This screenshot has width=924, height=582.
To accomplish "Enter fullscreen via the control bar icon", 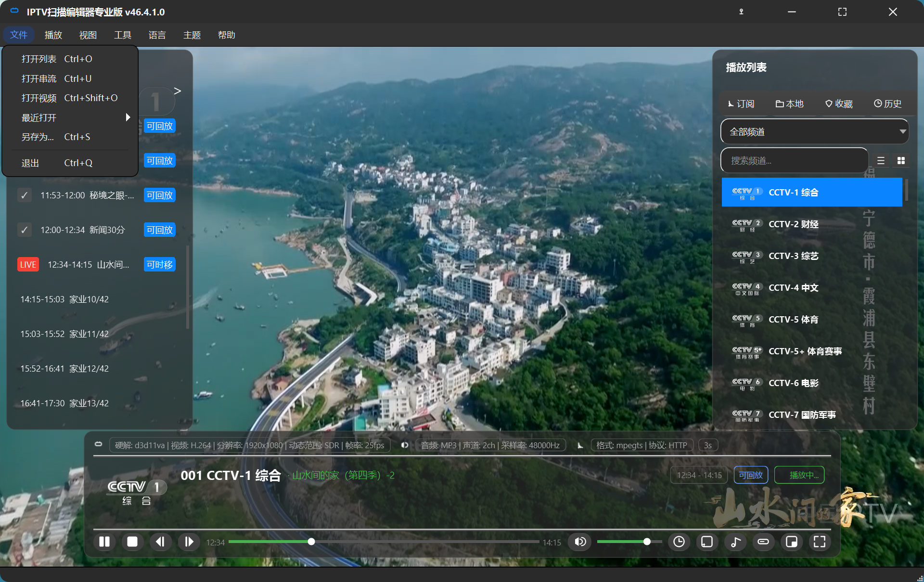I will tap(820, 542).
